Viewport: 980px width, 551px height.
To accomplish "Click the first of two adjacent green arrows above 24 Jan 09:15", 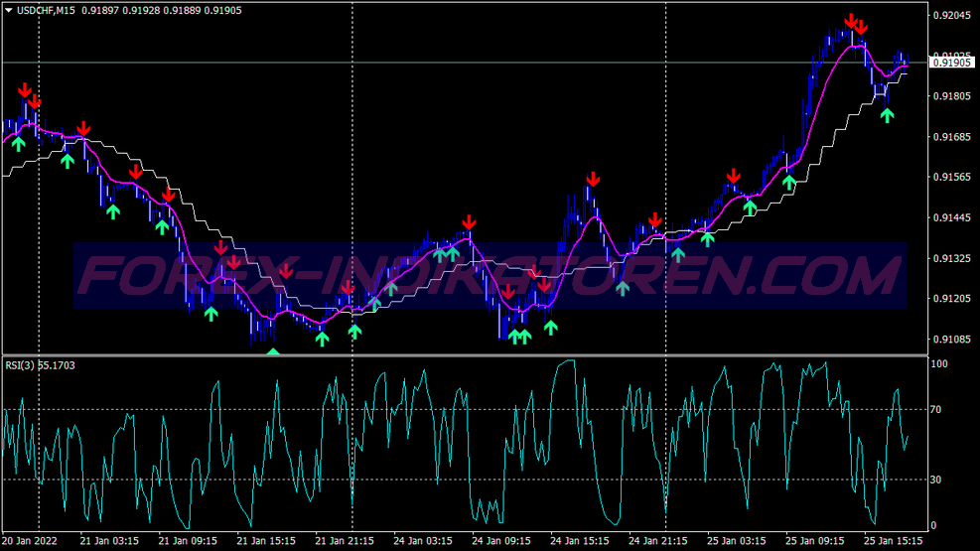I will coord(514,337).
